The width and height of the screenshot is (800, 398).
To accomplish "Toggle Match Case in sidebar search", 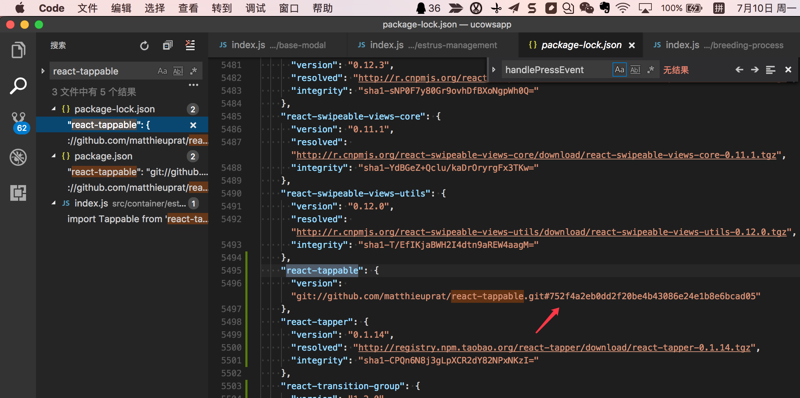I will [x=162, y=71].
